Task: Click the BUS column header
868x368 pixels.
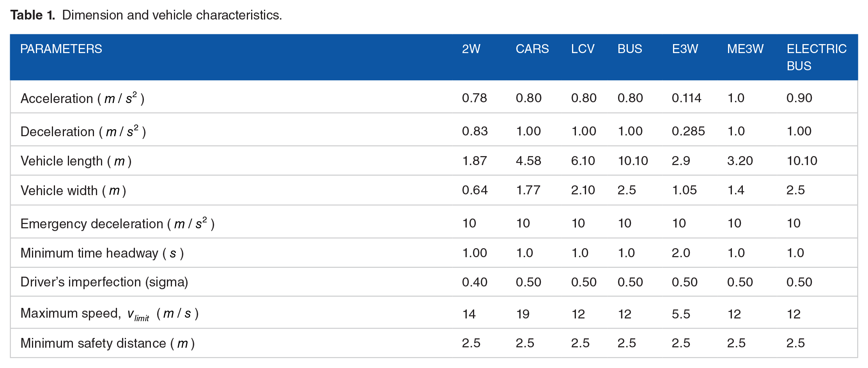Action: click(630, 49)
